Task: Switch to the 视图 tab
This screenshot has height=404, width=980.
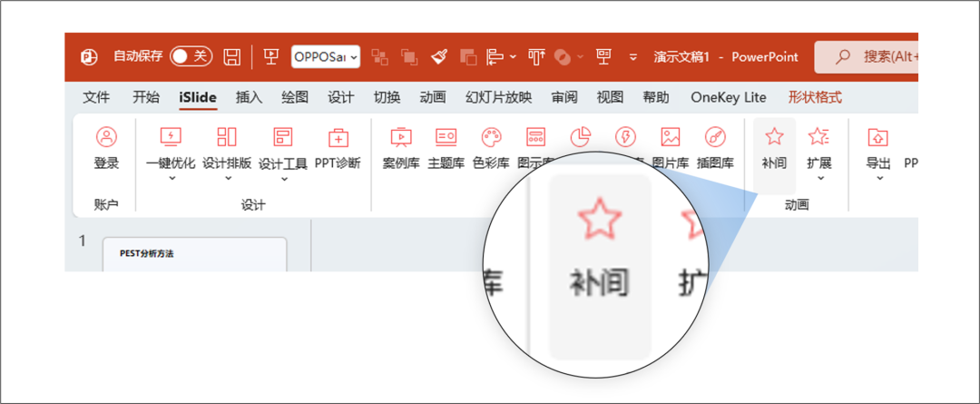Action: [x=610, y=97]
